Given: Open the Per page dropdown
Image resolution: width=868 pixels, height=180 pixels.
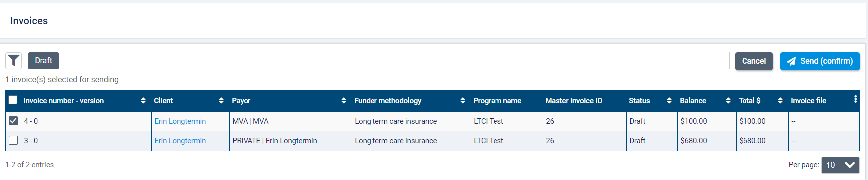Looking at the screenshot, I should click(x=840, y=165).
